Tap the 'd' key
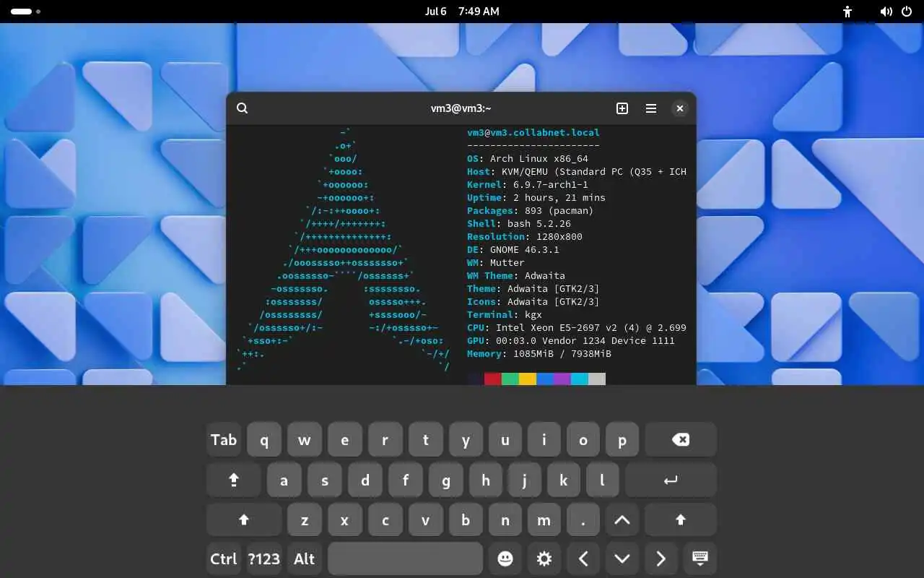Viewport: 924px width, 578px height. click(365, 480)
